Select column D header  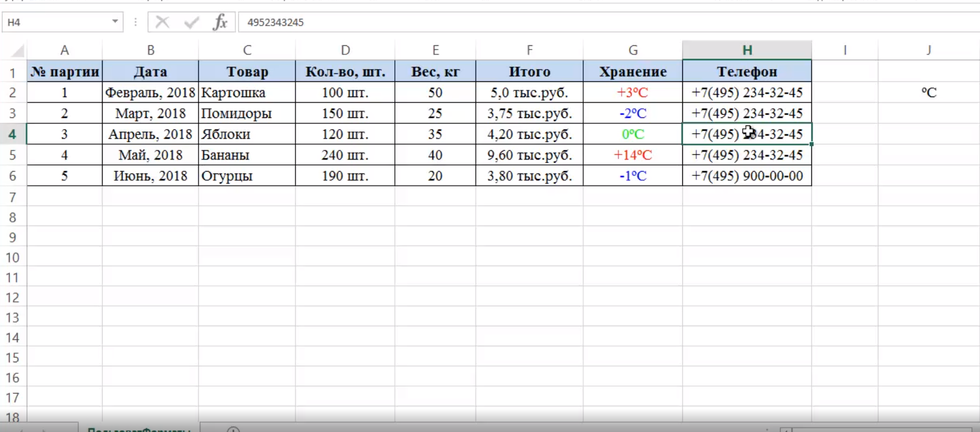tap(345, 50)
